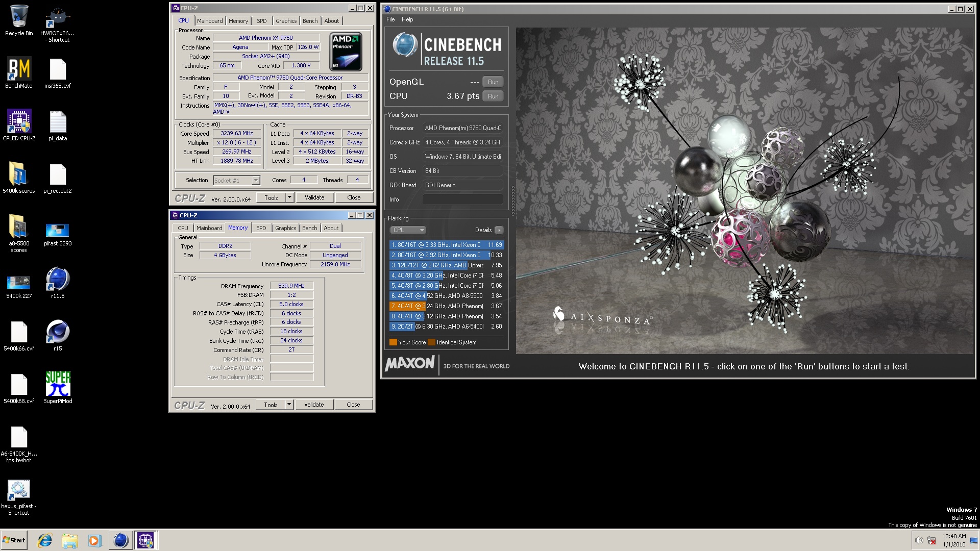980x551 pixels.
Task: Open About tab in lower CPU-Z window
Action: (331, 228)
